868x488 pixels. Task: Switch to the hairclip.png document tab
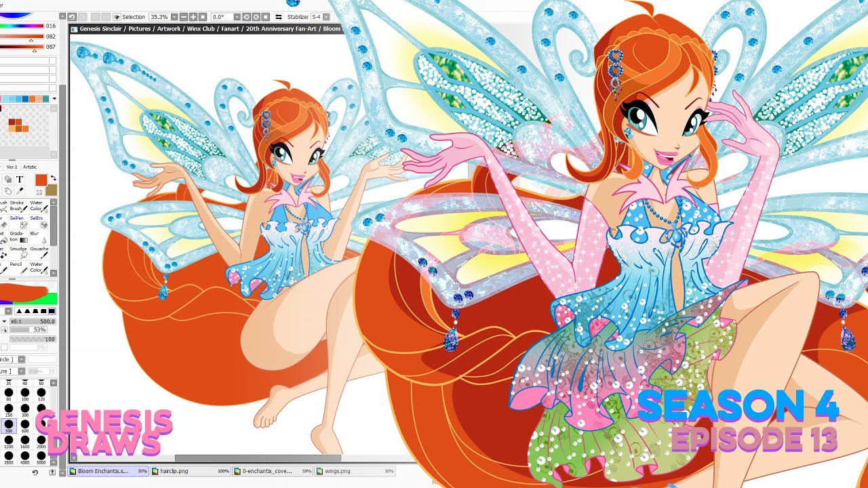(x=191, y=470)
